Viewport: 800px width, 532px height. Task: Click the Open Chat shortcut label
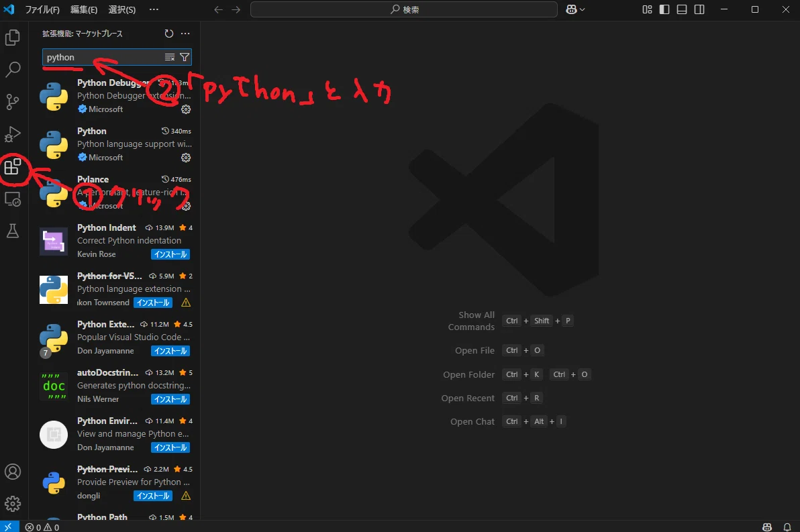(x=472, y=422)
